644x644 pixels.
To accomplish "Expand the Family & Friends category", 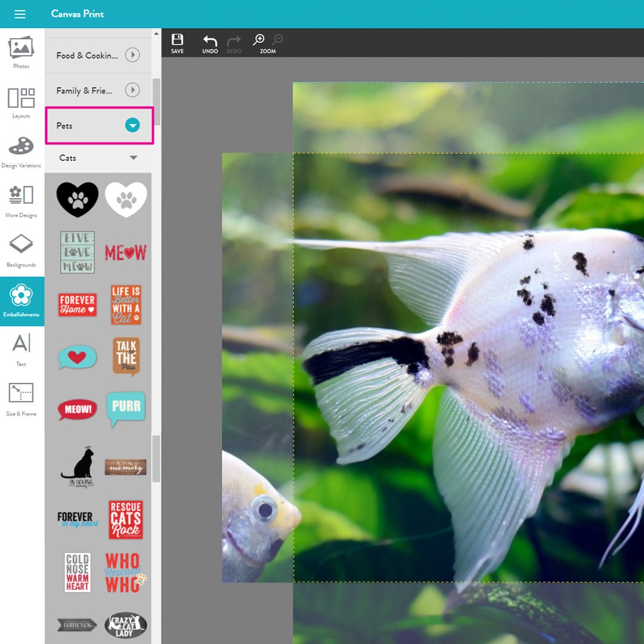I will (x=132, y=91).
